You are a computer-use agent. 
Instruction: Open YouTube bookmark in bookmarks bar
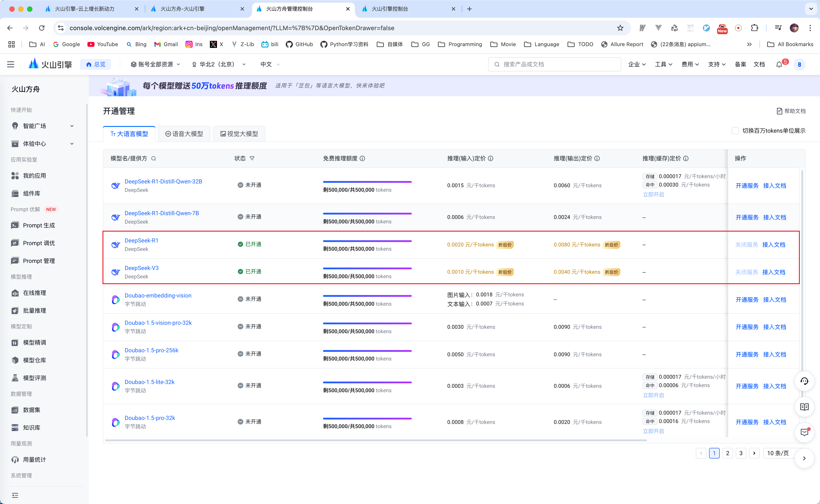tap(103, 44)
